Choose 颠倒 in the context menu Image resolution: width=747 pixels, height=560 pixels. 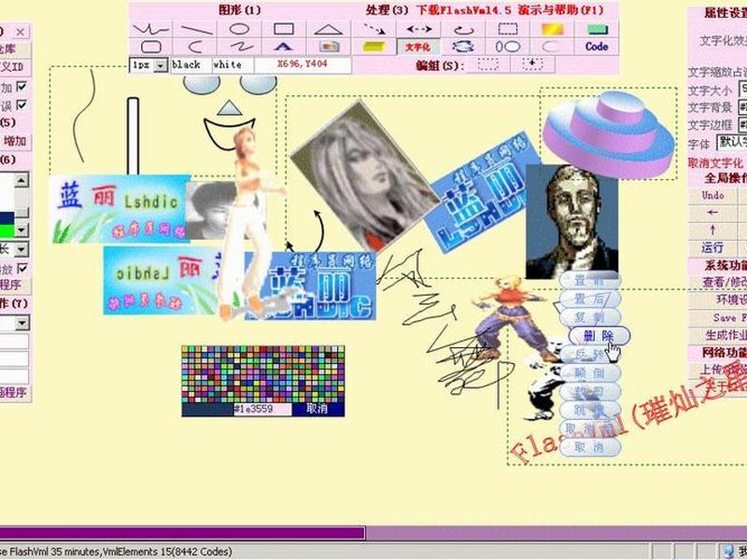point(590,372)
